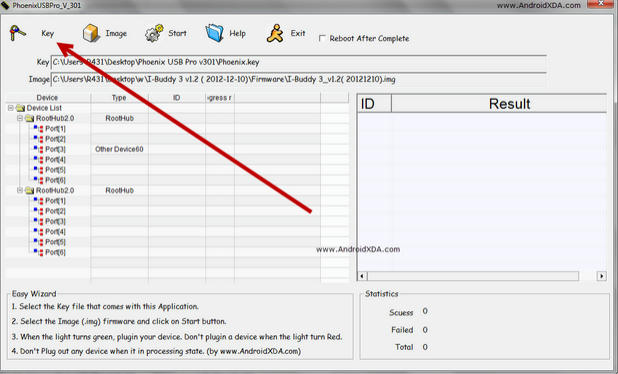Select the second RootHub2.0 folder icon
The height and width of the screenshot is (374, 618).
point(30,190)
